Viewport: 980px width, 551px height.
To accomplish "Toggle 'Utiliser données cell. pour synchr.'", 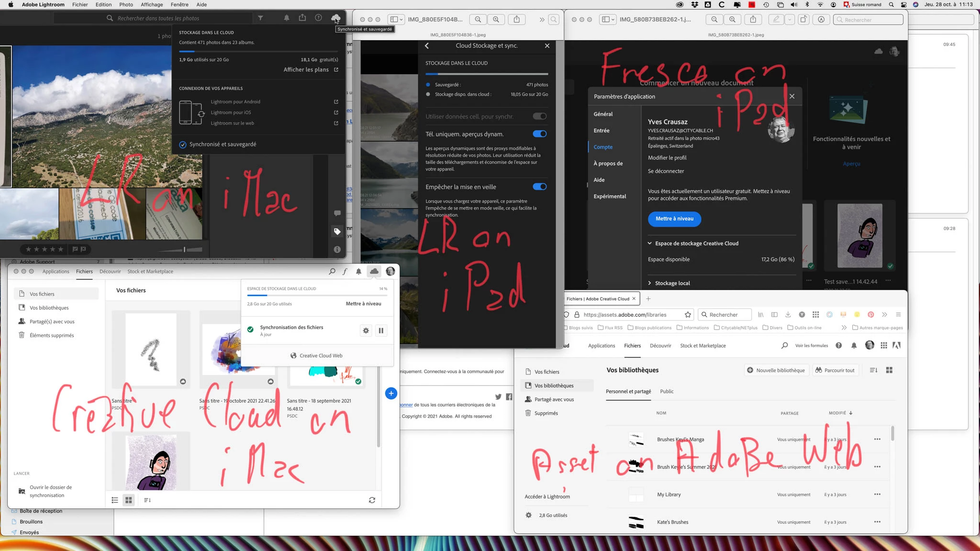I will click(539, 116).
